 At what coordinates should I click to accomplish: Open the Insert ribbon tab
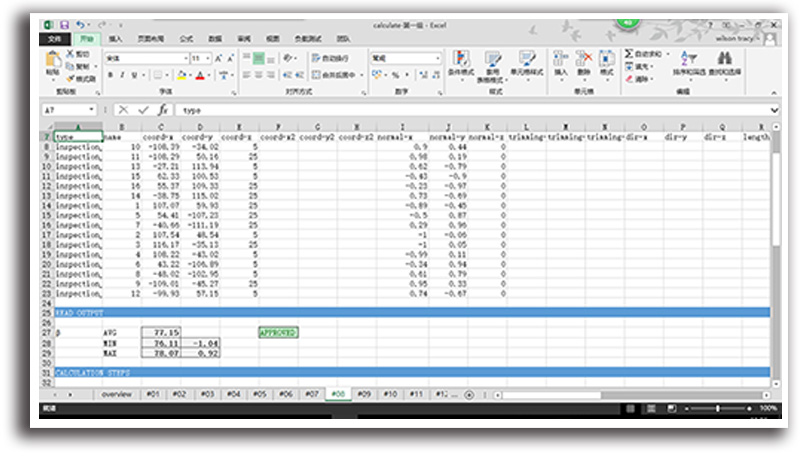(x=116, y=38)
